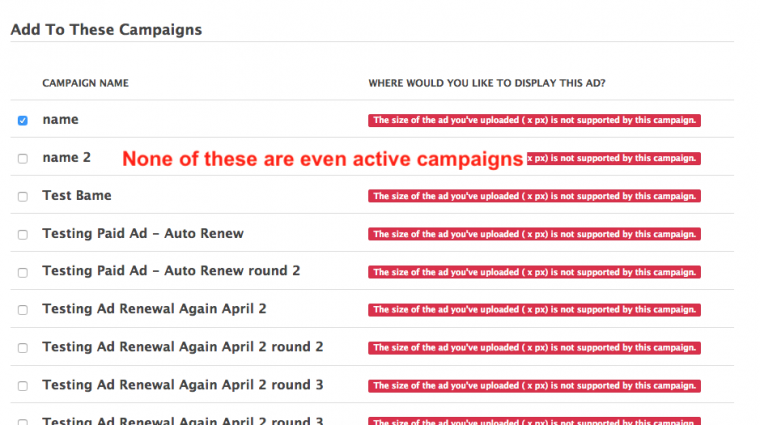Check 'Testing Ad Renewal Again April 2 round 2' box
This screenshot has width=760, height=425.
coord(22,348)
